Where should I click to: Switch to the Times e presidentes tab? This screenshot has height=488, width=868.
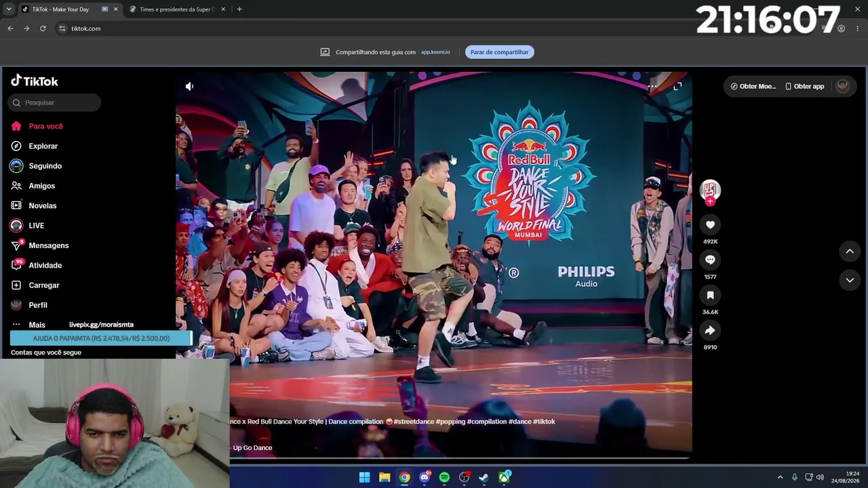pyautogui.click(x=176, y=9)
